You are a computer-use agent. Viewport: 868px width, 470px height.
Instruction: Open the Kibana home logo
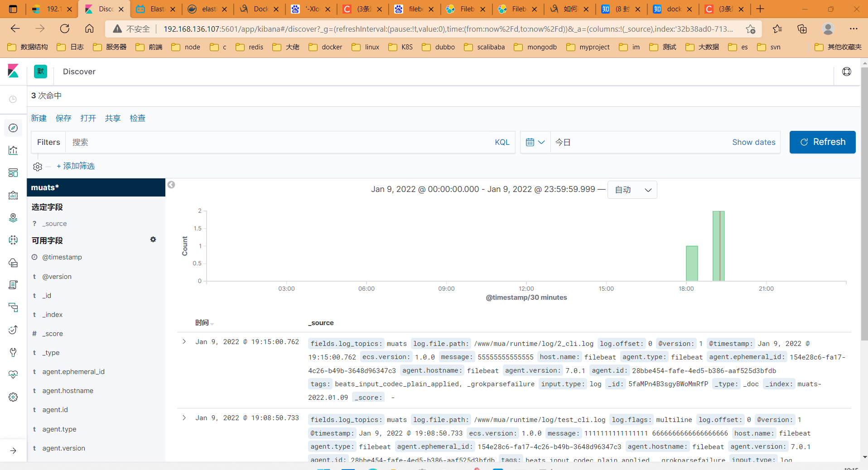click(x=13, y=71)
